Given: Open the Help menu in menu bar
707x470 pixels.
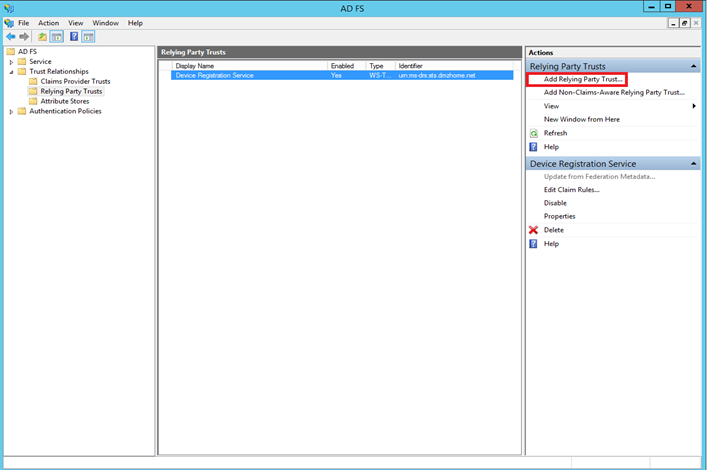Looking at the screenshot, I should pos(135,23).
